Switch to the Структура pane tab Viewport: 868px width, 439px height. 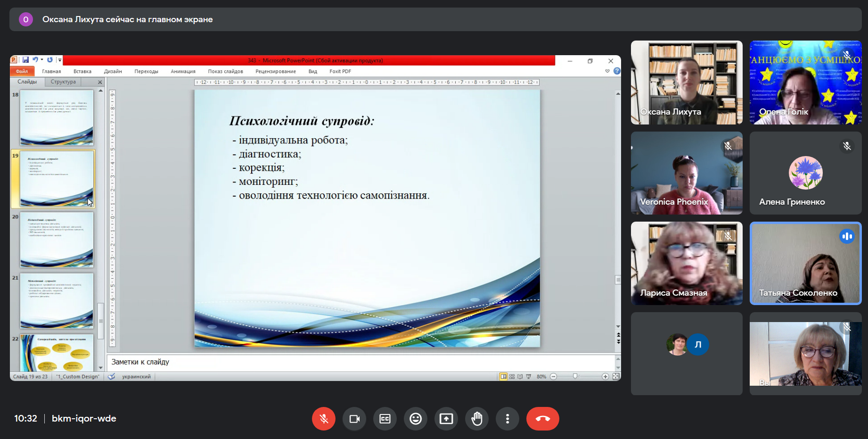click(x=63, y=82)
